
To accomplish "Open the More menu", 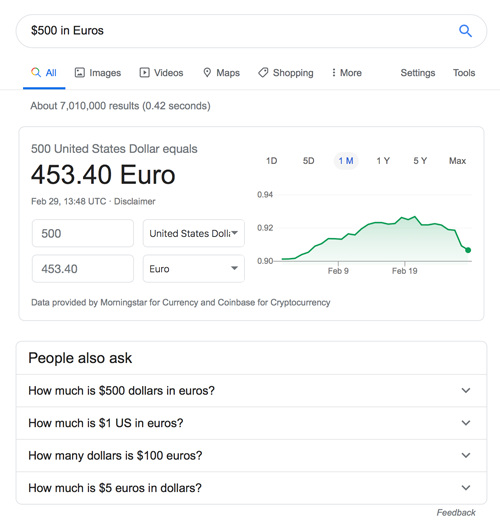I will (x=346, y=73).
